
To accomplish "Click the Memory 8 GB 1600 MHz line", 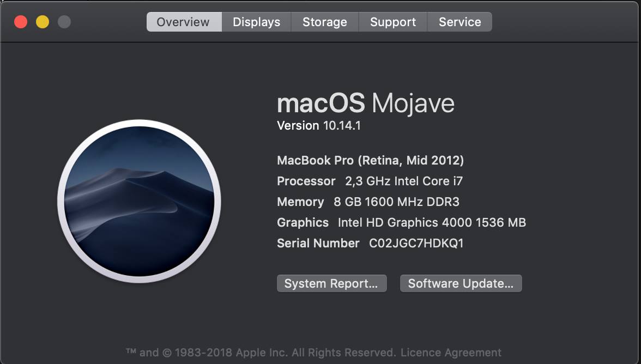I will click(368, 202).
